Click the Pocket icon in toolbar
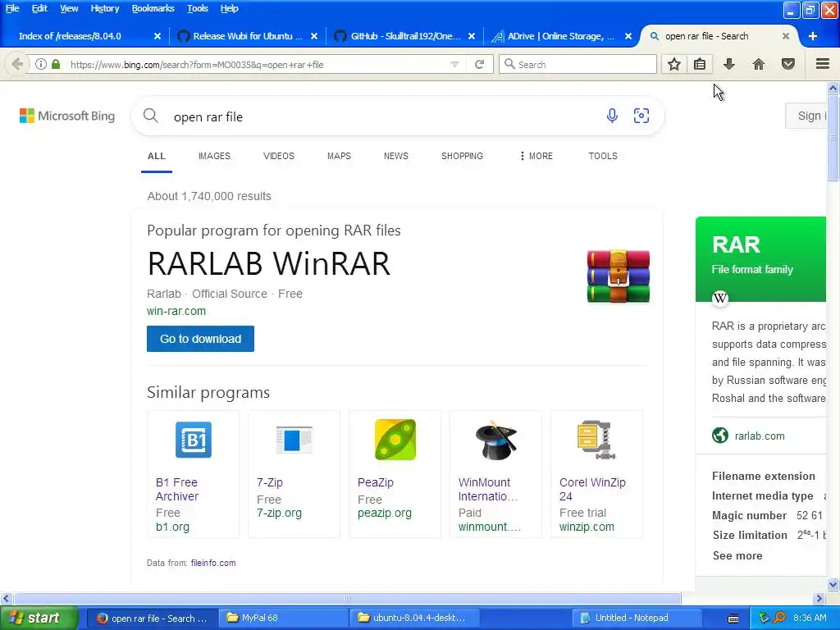Screen dimensions: 840x630 coord(788,64)
